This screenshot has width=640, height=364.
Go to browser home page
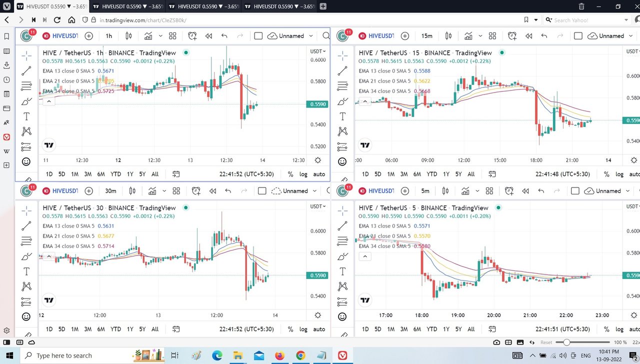(71, 20)
